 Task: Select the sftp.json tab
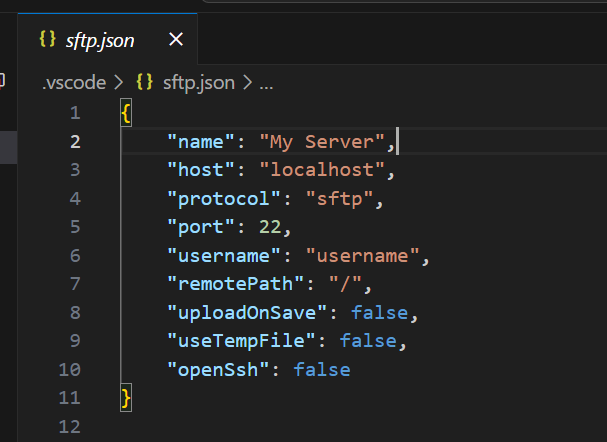point(99,40)
